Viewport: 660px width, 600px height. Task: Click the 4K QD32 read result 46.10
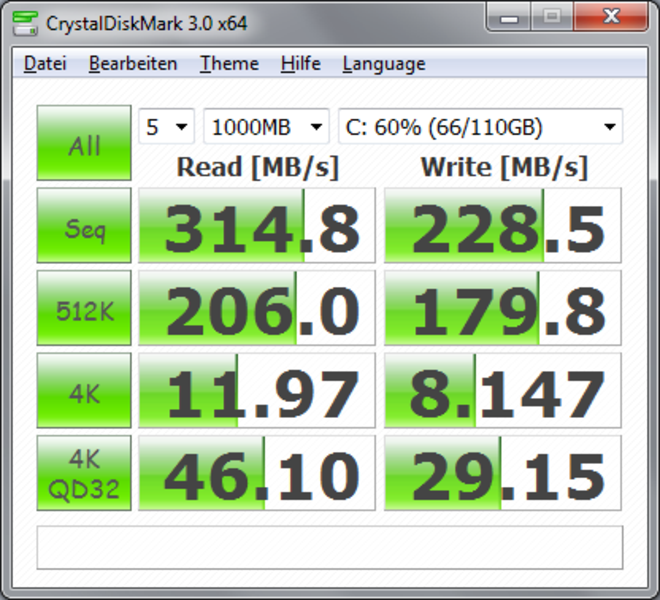(257, 473)
